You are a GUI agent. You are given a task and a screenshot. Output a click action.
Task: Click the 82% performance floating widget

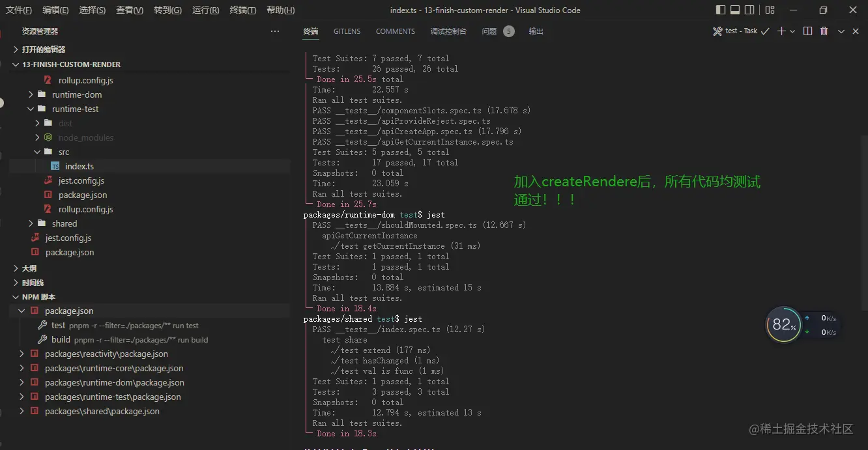click(782, 324)
